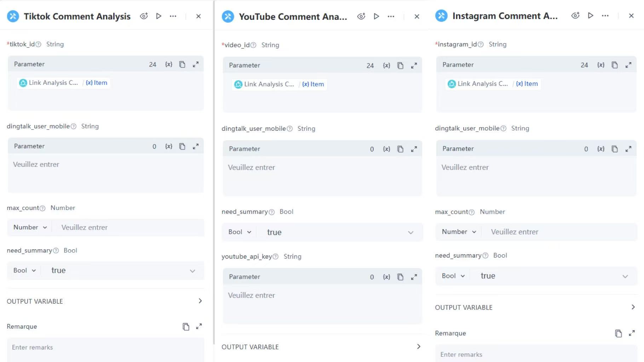Click Tiktok dingtalk_user_mobile input field

point(105,173)
